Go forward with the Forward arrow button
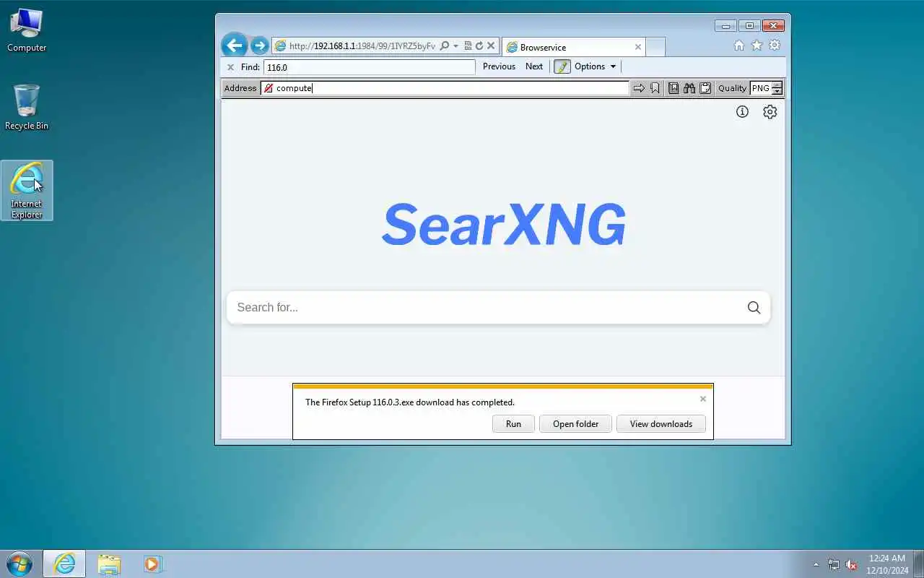The height and width of the screenshot is (578, 924). point(260,46)
